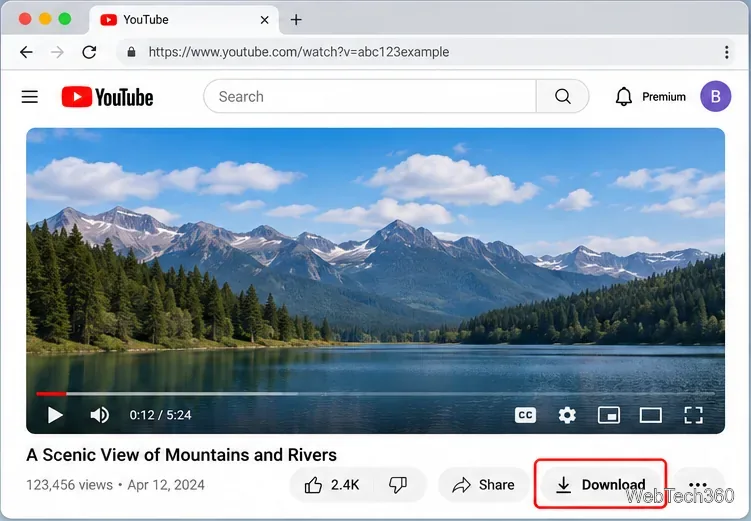Share the video
Image resolution: width=751 pixels, height=521 pixels.
pyautogui.click(x=484, y=485)
